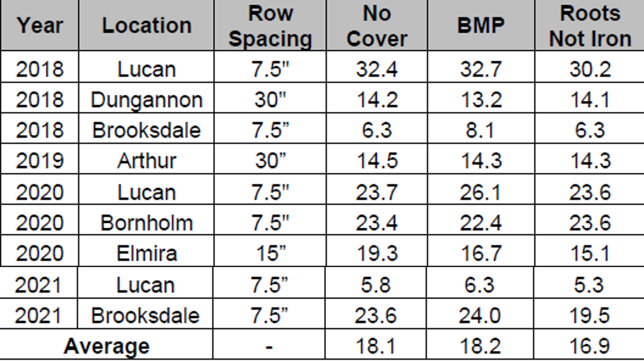
Task: Click the No Cover column header
Action: pos(377,26)
